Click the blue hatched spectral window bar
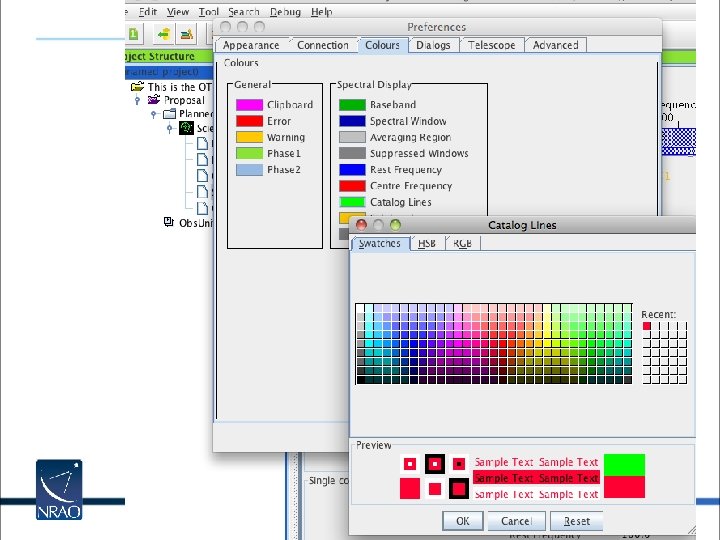This screenshot has width=720, height=540. [678, 142]
